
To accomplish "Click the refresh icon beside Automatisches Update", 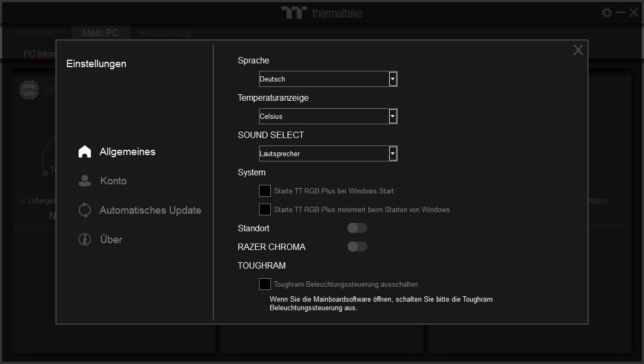I will tap(85, 210).
